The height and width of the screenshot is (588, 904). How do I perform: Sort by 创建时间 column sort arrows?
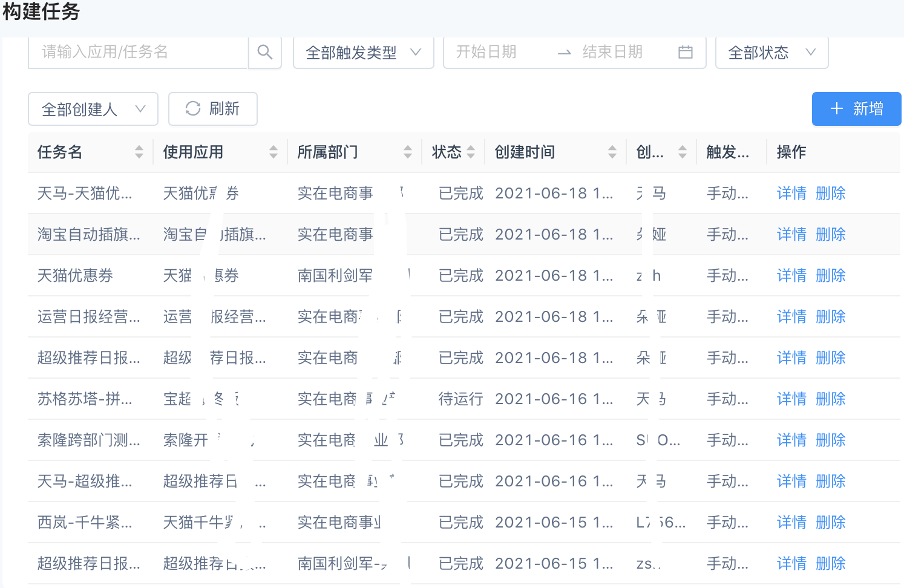(x=612, y=152)
